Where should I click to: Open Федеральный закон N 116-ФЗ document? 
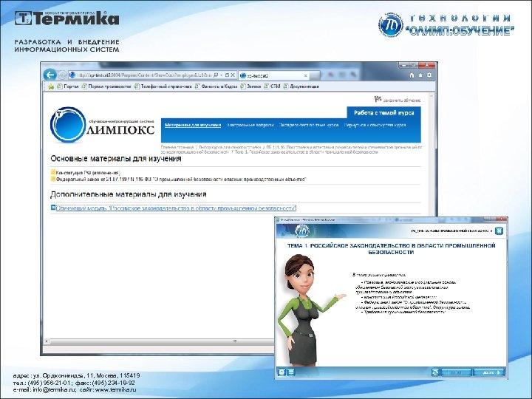click(x=181, y=179)
